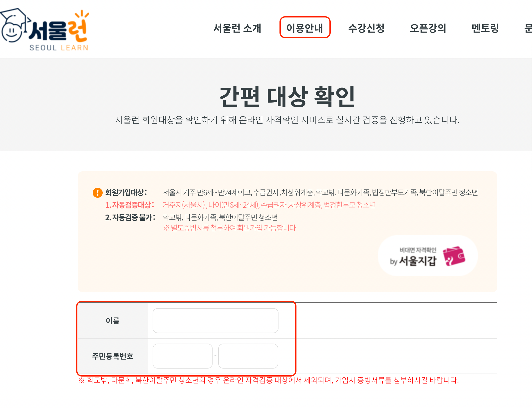
Task: Click the 회원가입대상 label text
Action: pos(126,192)
